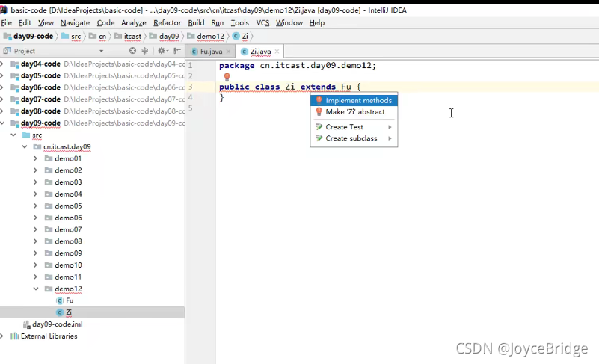The height and width of the screenshot is (364, 599).
Task: Collapse the src folder node
Action: [13, 135]
